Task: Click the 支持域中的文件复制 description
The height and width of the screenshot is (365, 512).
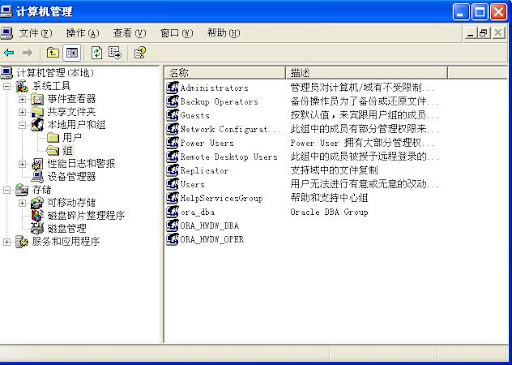Action: 334,170
